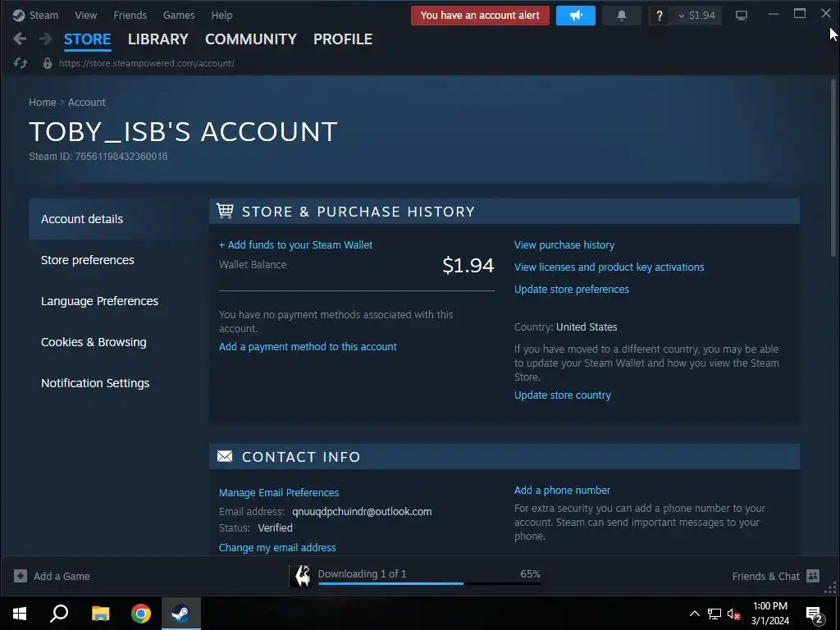Click View purchase history link
The height and width of the screenshot is (630, 840).
click(x=564, y=244)
